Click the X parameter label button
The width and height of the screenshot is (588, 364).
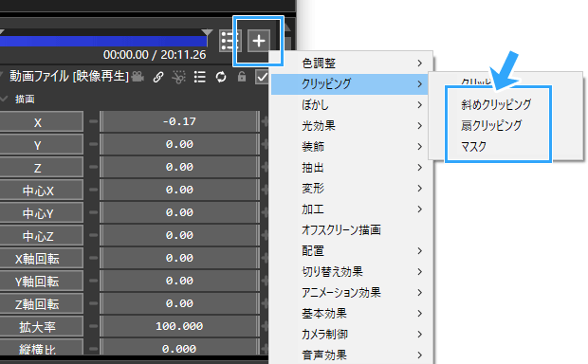41,122
